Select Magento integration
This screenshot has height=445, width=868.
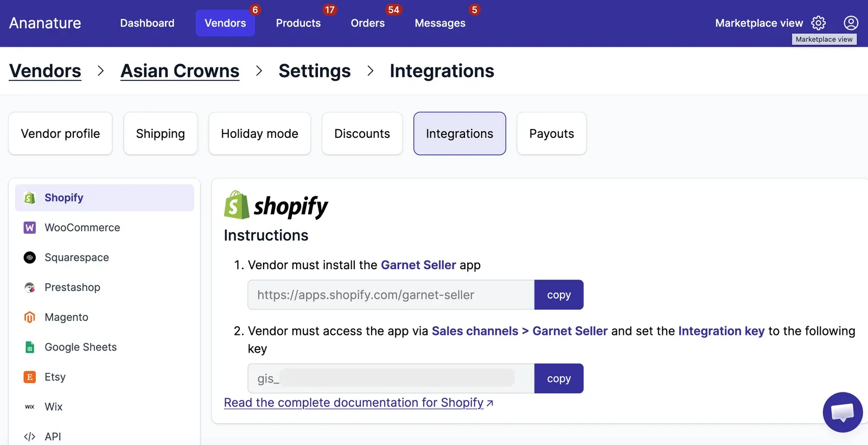tap(105, 317)
